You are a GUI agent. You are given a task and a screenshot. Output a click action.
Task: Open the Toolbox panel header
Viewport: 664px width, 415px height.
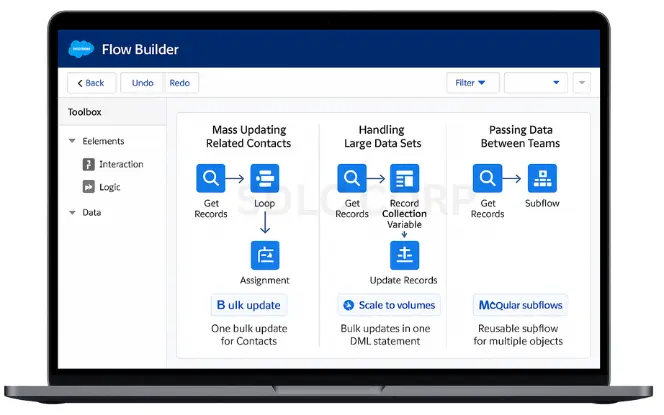[x=112, y=112]
